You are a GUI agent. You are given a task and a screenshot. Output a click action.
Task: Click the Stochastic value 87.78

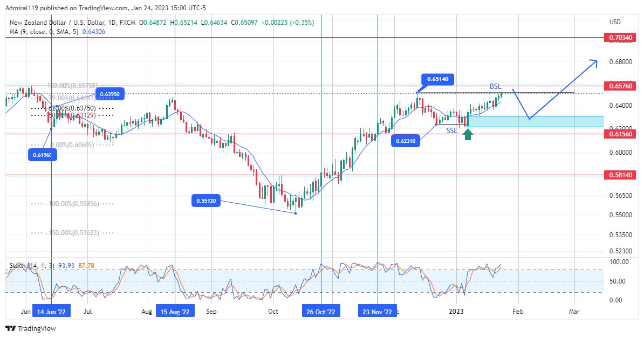coord(86,266)
